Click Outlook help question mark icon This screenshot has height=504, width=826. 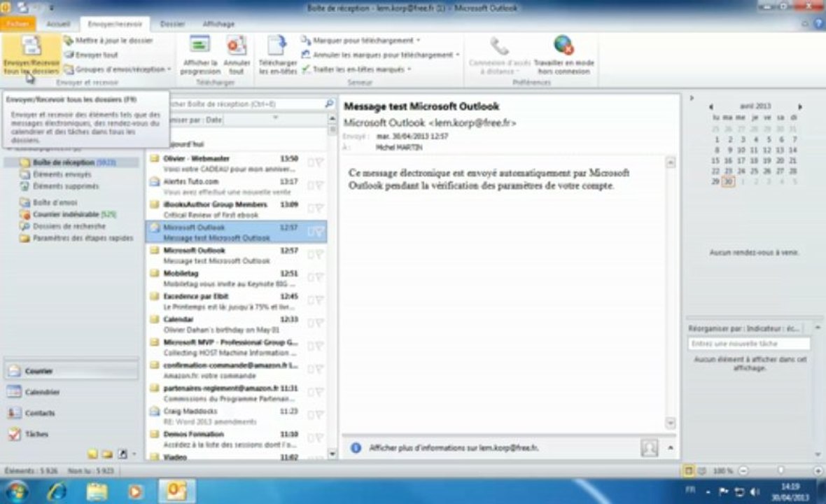[x=818, y=24]
